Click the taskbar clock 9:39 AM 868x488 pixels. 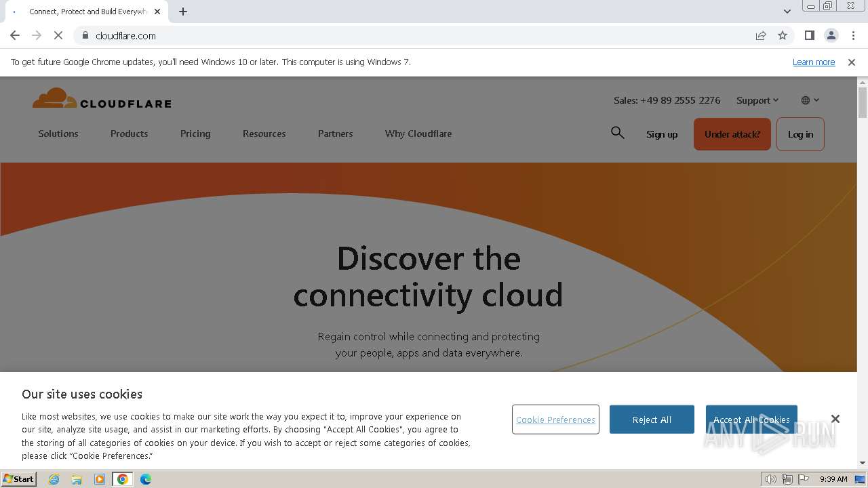833,479
